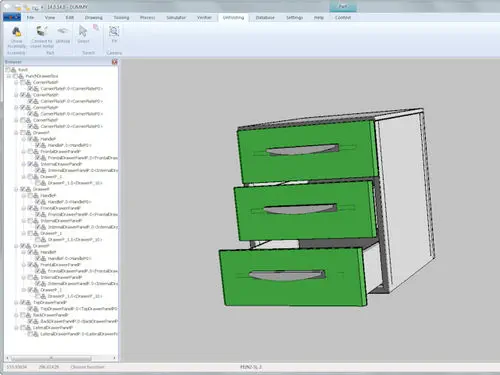Uncheck the TopDrawerPanelP:0 child checkbox
Screen dimensions: 500x375
coord(30,309)
